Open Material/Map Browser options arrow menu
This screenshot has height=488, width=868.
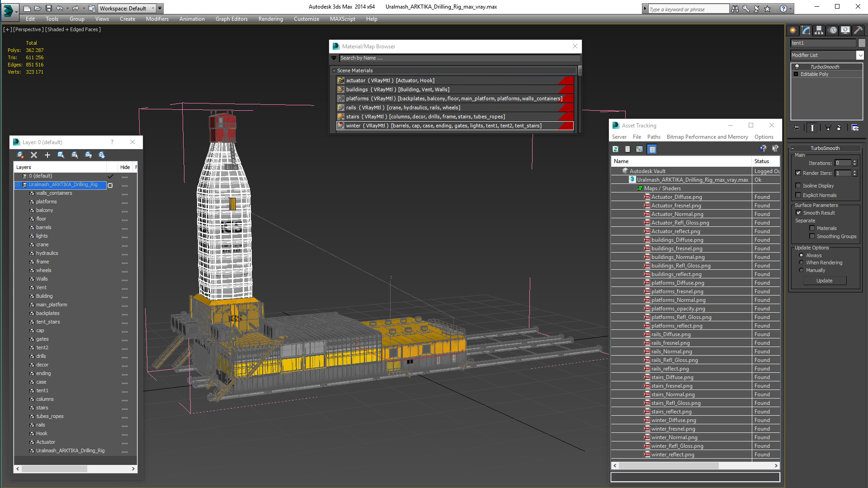point(334,58)
